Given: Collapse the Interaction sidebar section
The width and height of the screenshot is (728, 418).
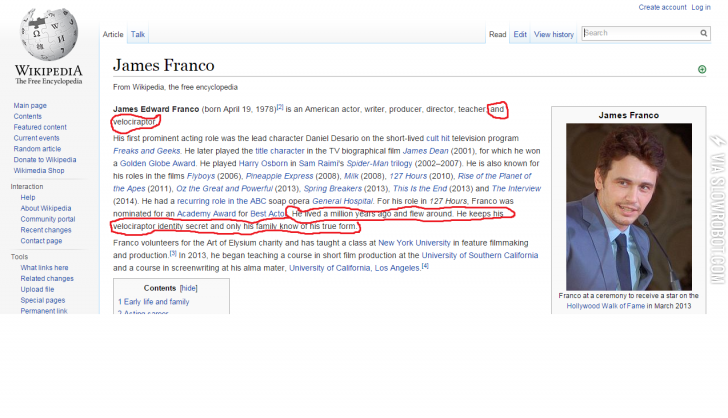Looking at the screenshot, I should (x=27, y=186).
